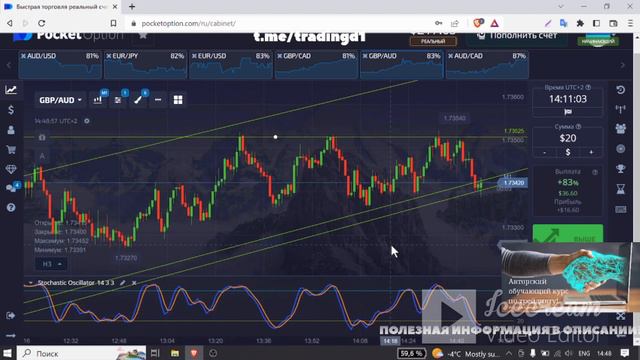The image size is (640, 360).
Task: Open the express trades round icon
Action: click(x=620, y=149)
